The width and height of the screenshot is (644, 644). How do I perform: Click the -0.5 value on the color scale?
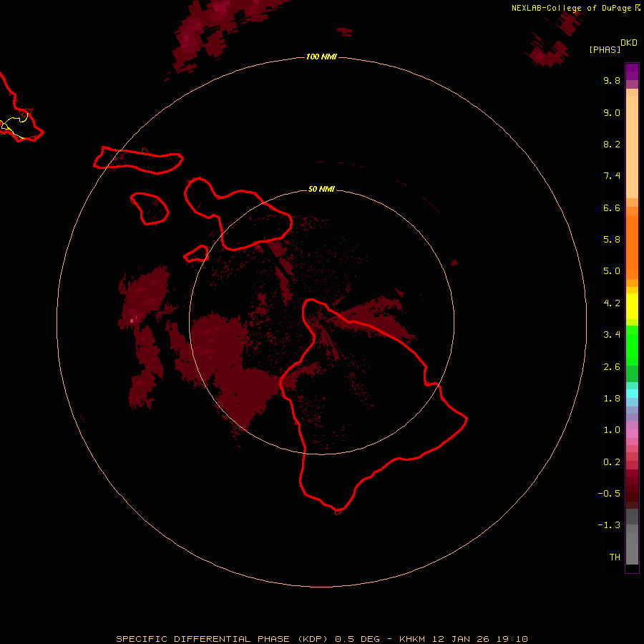[609, 494]
